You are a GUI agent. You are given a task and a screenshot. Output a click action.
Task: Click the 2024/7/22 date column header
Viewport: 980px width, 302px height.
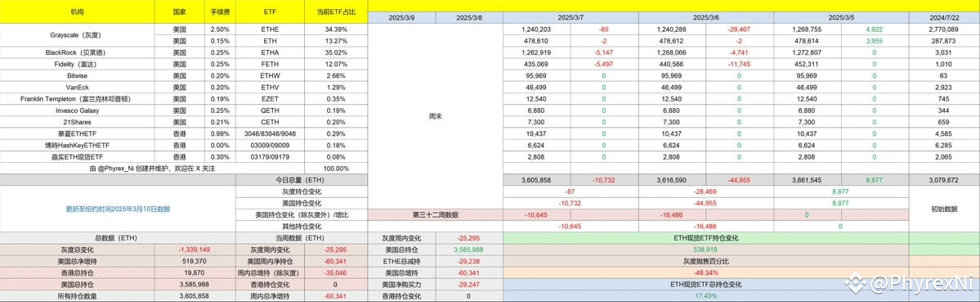click(x=944, y=18)
